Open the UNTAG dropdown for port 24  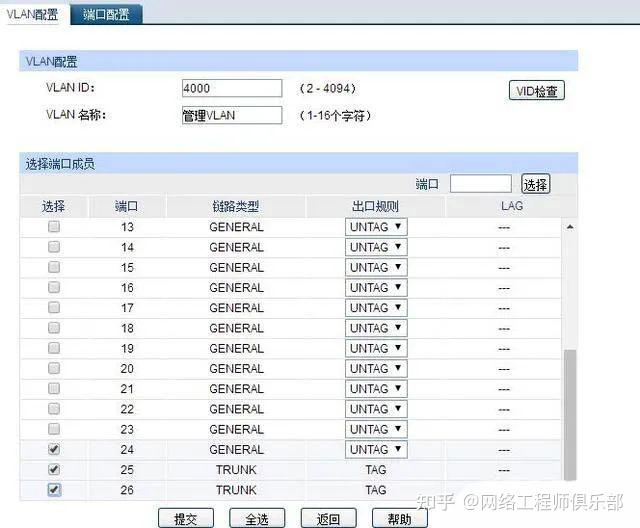tap(376, 449)
